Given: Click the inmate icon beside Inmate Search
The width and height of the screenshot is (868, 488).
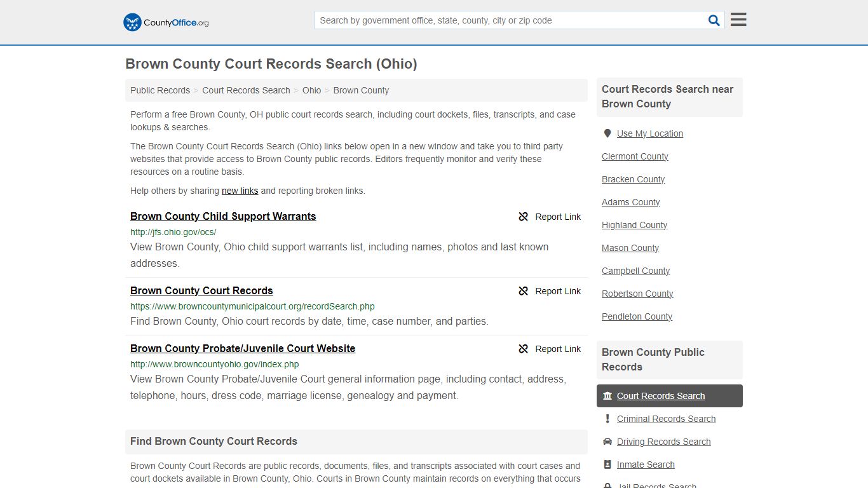Looking at the screenshot, I should click(607, 464).
